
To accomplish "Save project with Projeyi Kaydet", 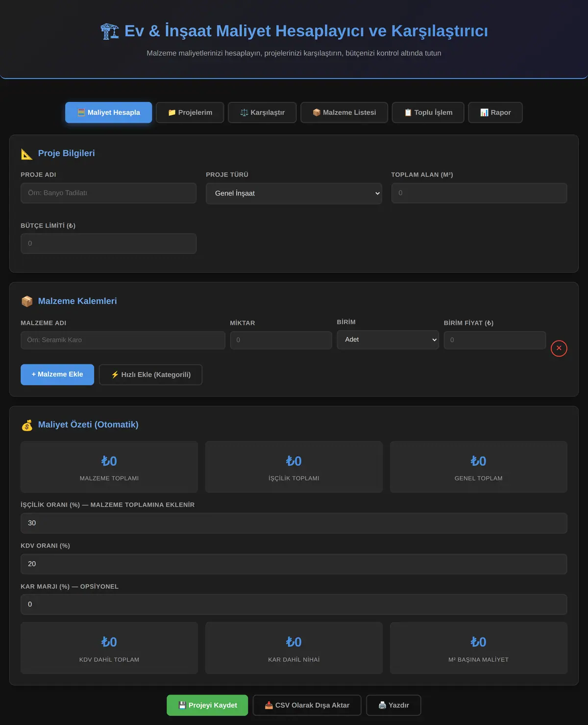I will click(207, 705).
